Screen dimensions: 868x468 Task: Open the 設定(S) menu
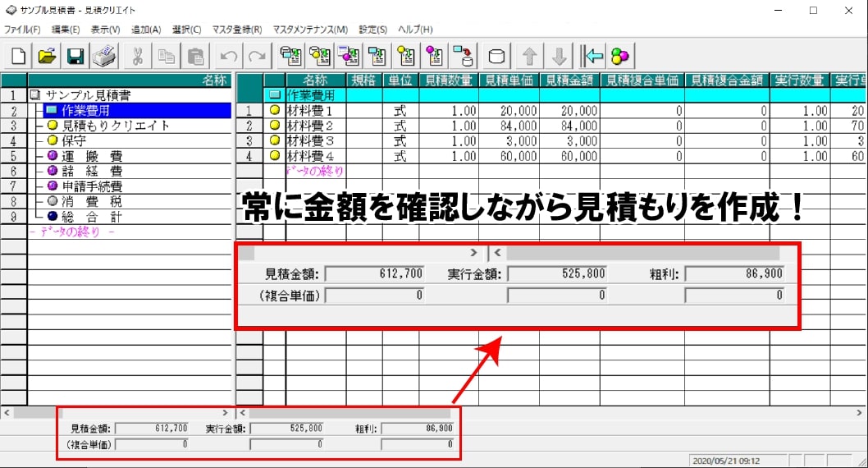372,30
